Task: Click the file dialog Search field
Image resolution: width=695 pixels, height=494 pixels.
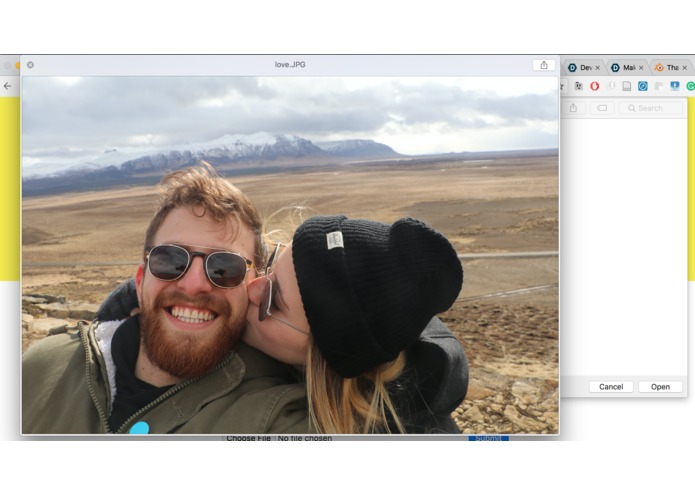Action: pyautogui.click(x=651, y=108)
